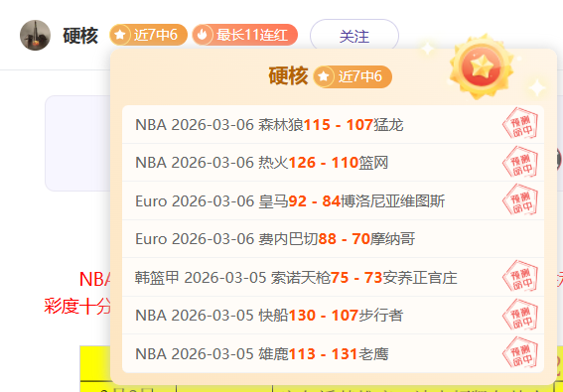Select the row 森林狼115 - 107猛龙
Image resolution: width=563 pixels, height=392 pixels.
pyautogui.click(x=334, y=125)
